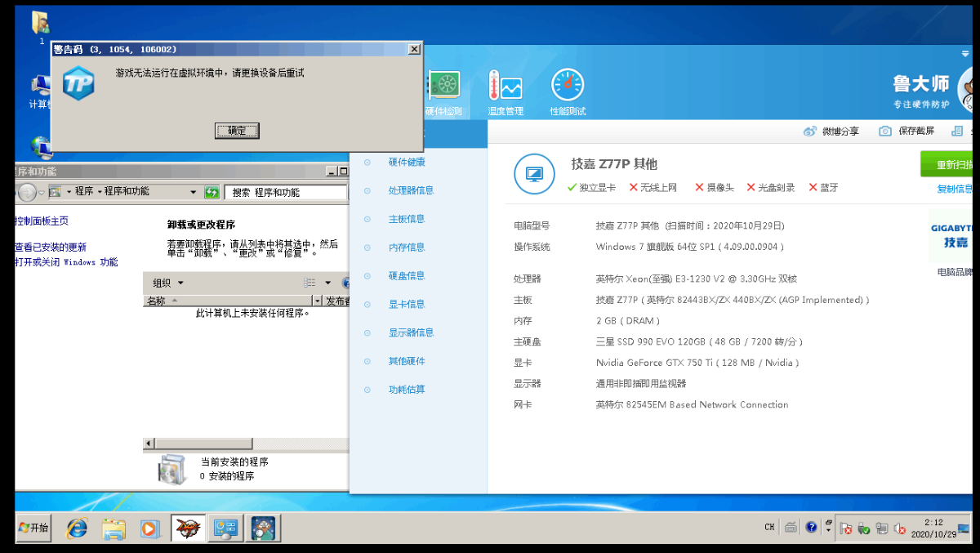
Task: Click the 名称 column header
Action: point(228,301)
